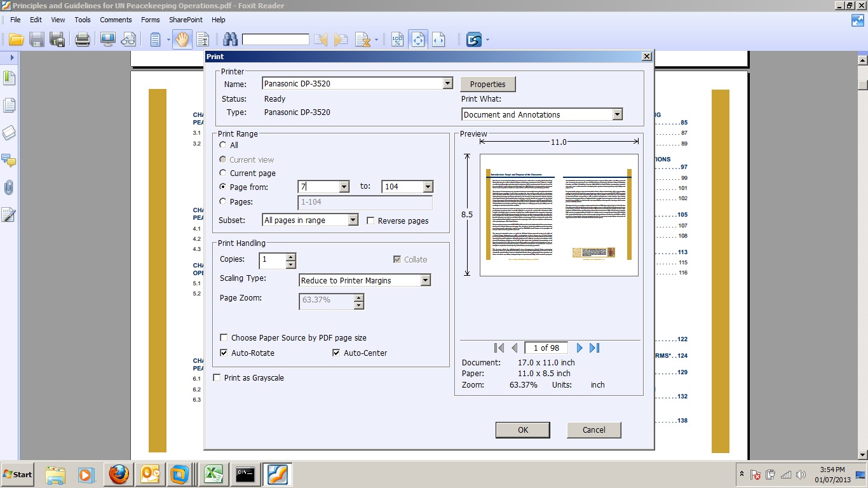Activate the Select Text tool
Image resolution: width=868 pixels, height=488 pixels.
pyautogui.click(x=203, y=39)
